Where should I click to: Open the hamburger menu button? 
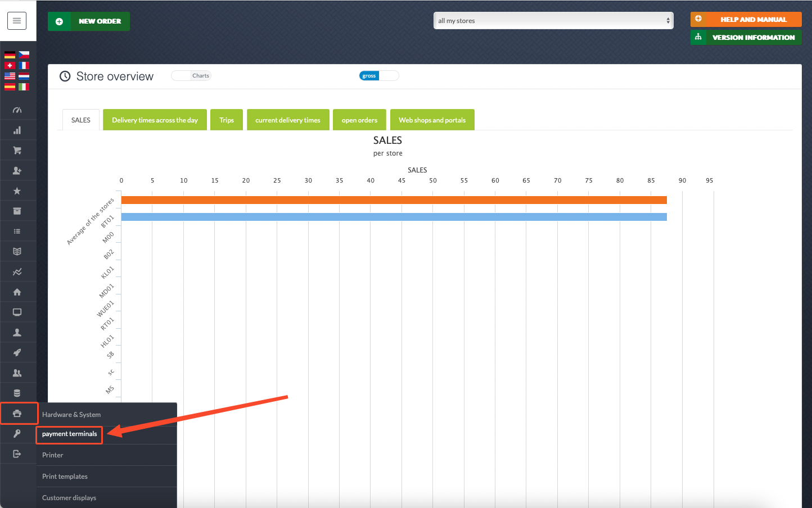17,21
